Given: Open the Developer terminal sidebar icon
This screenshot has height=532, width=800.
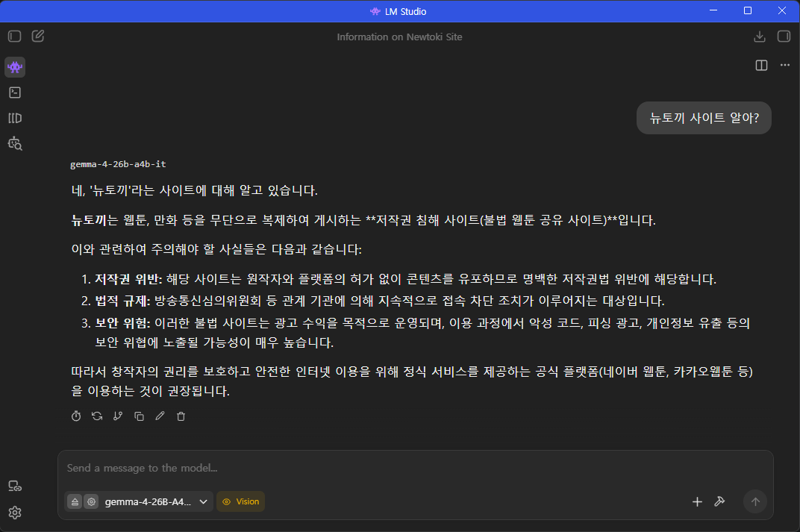Looking at the screenshot, I should (15, 93).
